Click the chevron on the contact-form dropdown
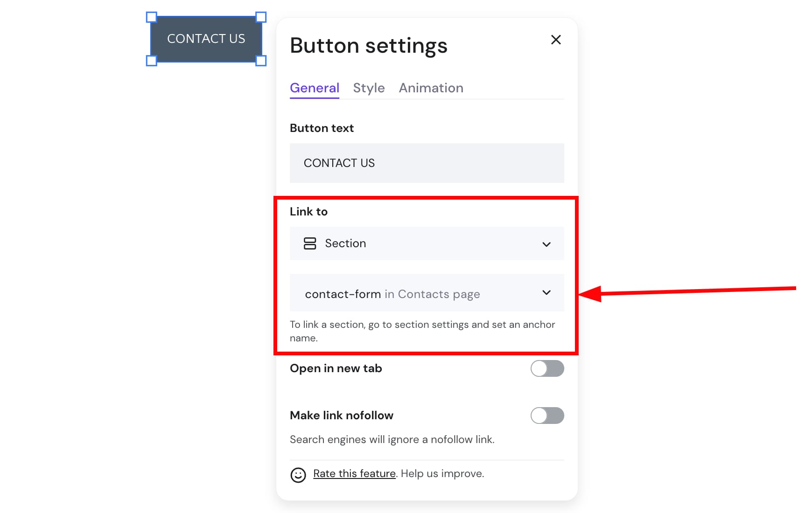 click(x=546, y=293)
